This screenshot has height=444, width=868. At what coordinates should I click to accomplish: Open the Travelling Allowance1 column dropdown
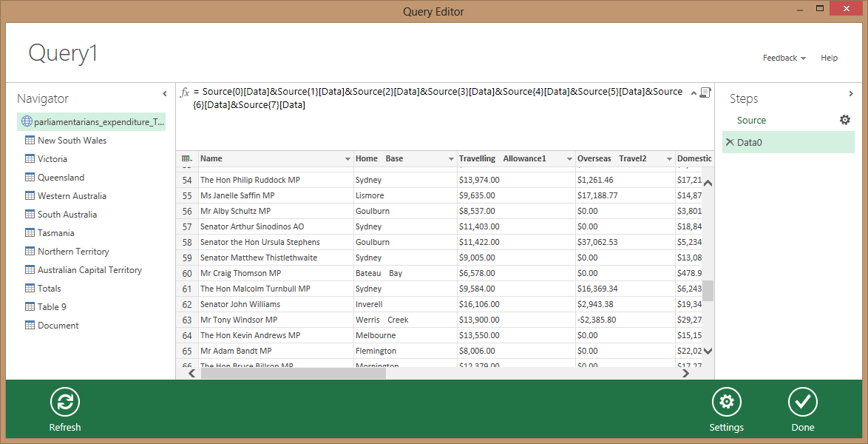pyautogui.click(x=569, y=159)
